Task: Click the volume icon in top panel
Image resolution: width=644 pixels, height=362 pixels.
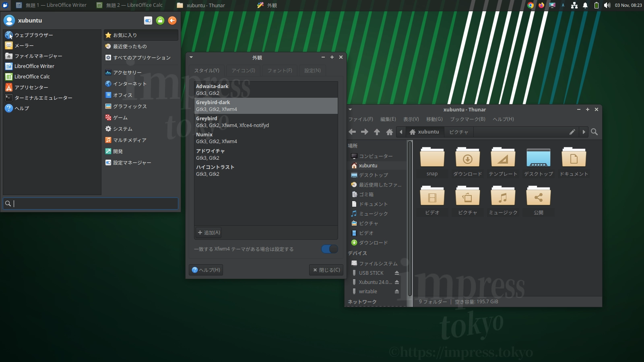Action: 607,5
